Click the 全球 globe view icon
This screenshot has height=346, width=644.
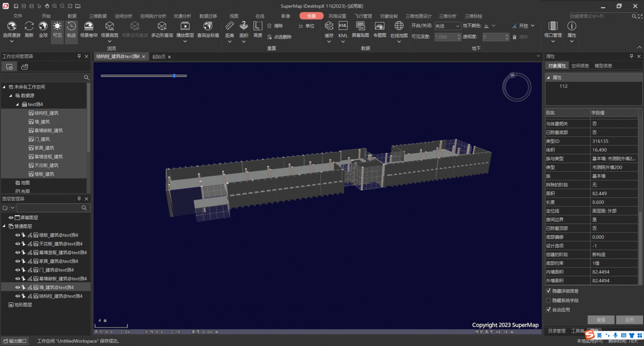tap(43, 29)
